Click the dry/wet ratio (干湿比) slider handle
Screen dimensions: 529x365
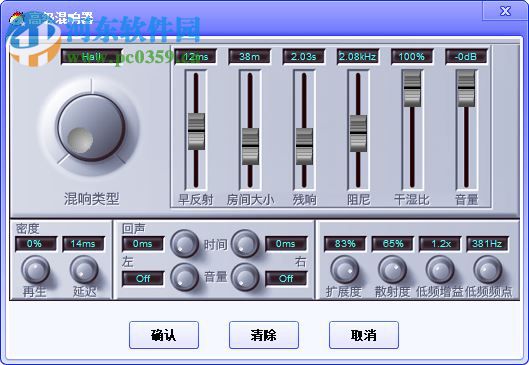click(412, 88)
